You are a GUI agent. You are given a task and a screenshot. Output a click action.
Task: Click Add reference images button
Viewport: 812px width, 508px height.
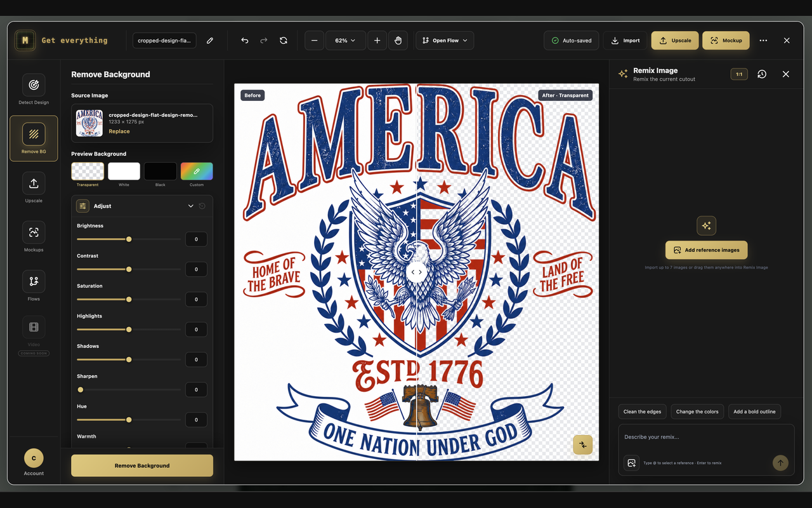pos(706,250)
